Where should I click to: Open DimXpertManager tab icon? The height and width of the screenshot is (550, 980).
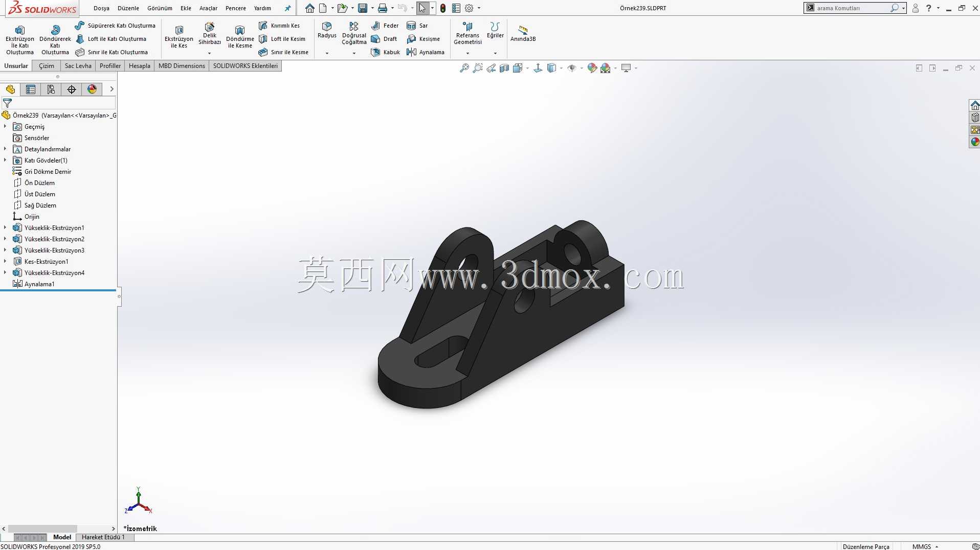[x=72, y=89]
